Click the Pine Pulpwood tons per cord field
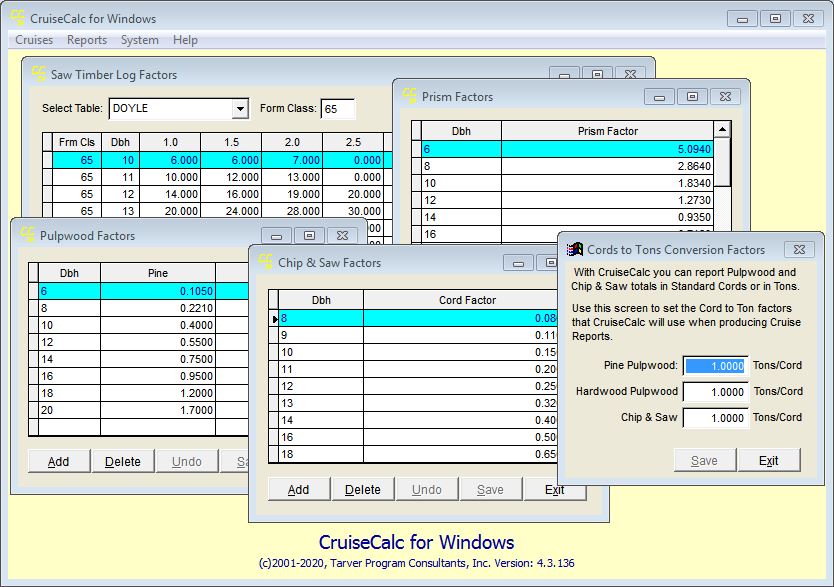 pos(715,366)
